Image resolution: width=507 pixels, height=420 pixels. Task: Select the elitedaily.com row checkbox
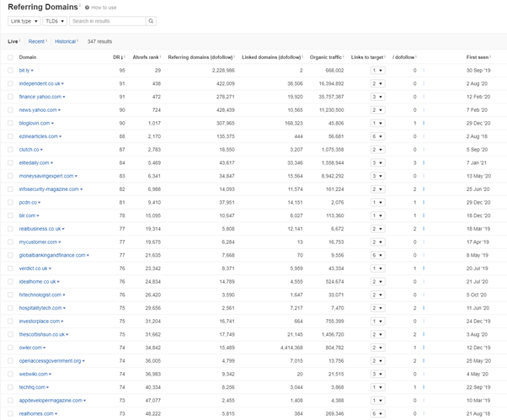coord(10,162)
